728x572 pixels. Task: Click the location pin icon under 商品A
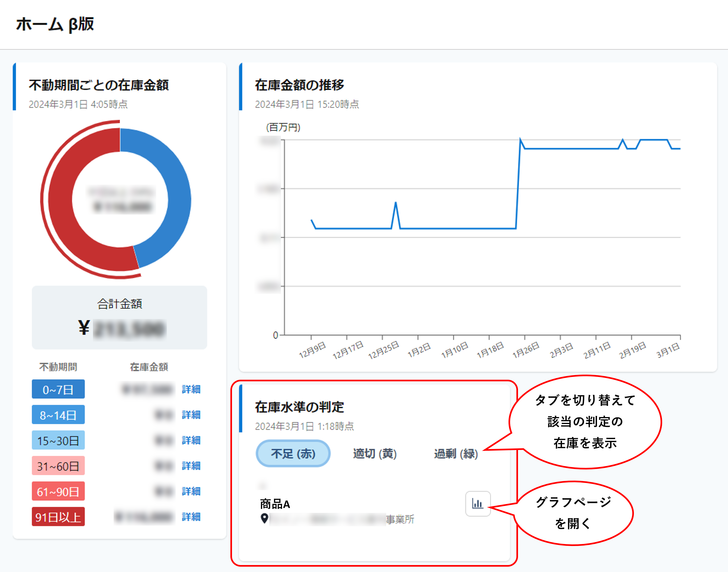tap(264, 518)
